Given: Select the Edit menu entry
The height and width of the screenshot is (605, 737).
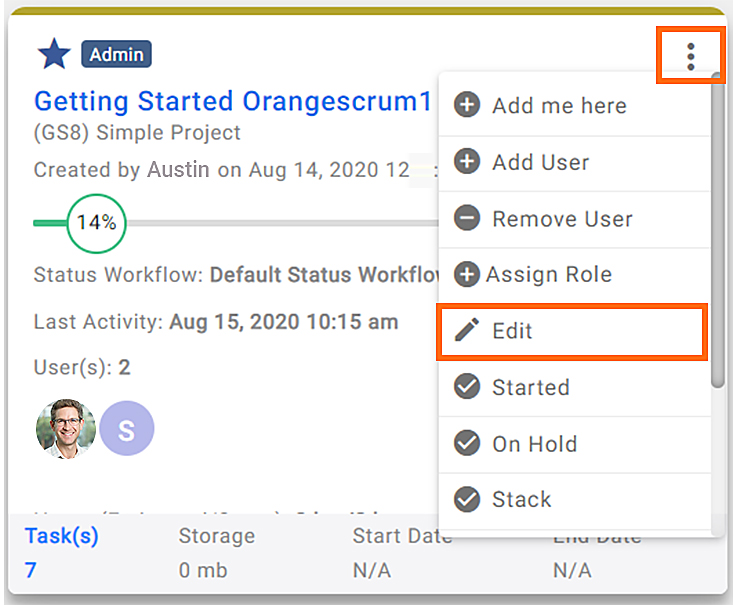Looking at the screenshot, I should pyautogui.click(x=572, y=331).
